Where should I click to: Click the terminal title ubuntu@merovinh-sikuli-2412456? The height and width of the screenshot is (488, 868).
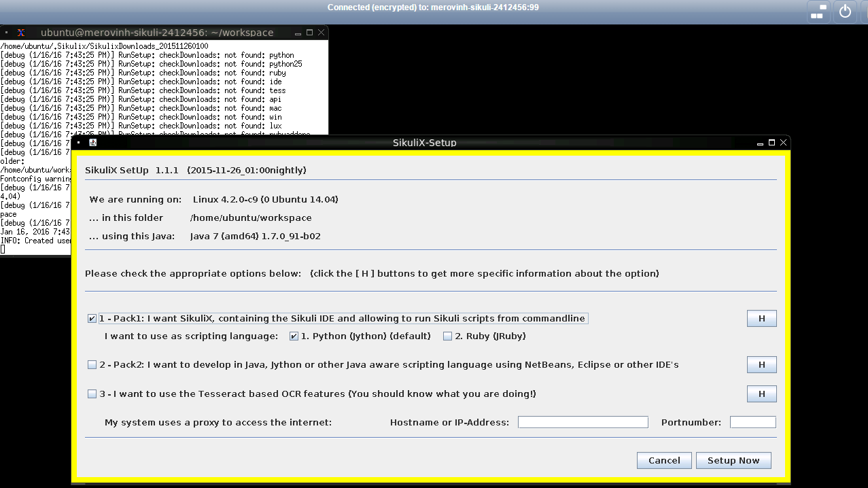click(x=157, y=32)
